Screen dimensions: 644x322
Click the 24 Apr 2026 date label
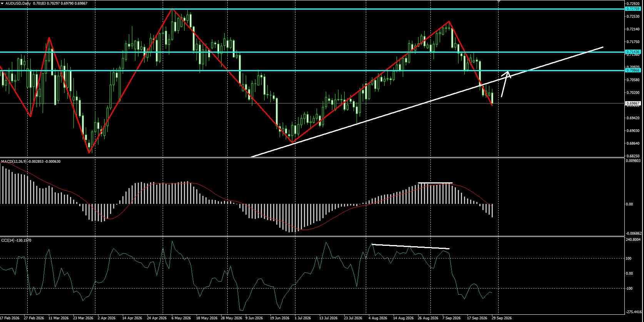157,318
